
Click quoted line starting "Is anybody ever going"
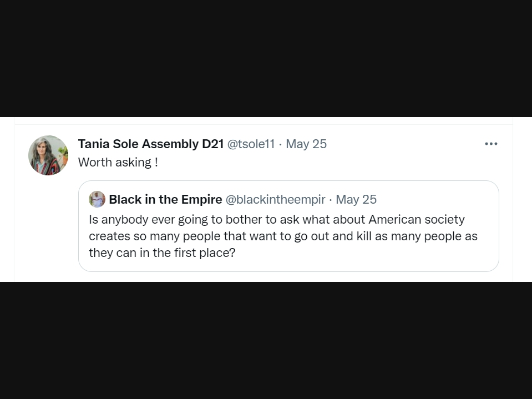pos(276,219)
